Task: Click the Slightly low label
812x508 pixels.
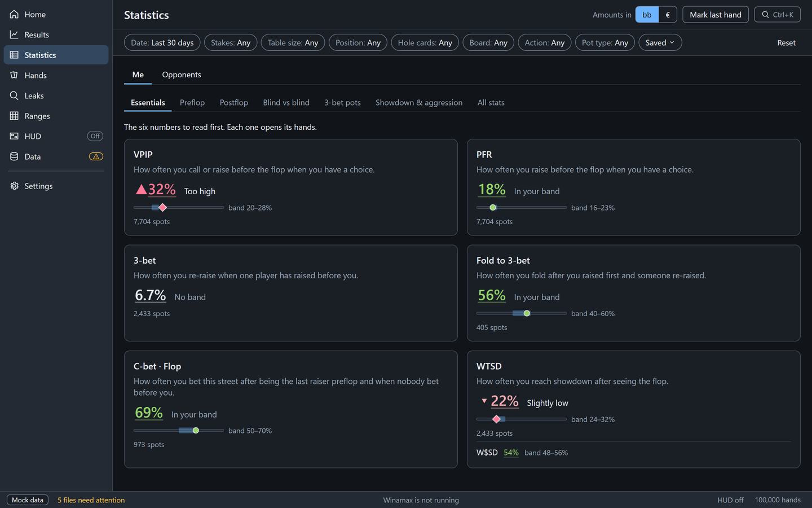Action: [x=548, y=403]
